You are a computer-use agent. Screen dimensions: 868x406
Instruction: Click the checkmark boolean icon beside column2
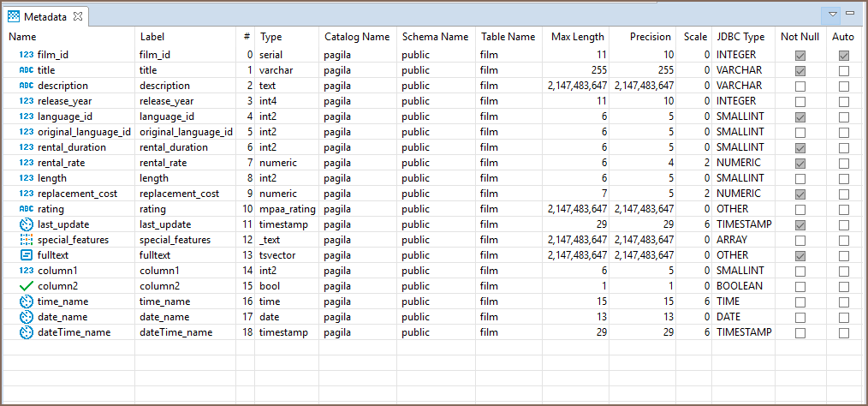click(x=26, y=286)
